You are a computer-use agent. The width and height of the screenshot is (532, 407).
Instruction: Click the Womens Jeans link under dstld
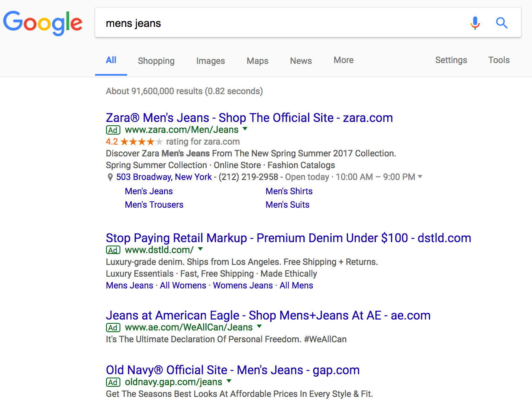click(x=243, y=285)
